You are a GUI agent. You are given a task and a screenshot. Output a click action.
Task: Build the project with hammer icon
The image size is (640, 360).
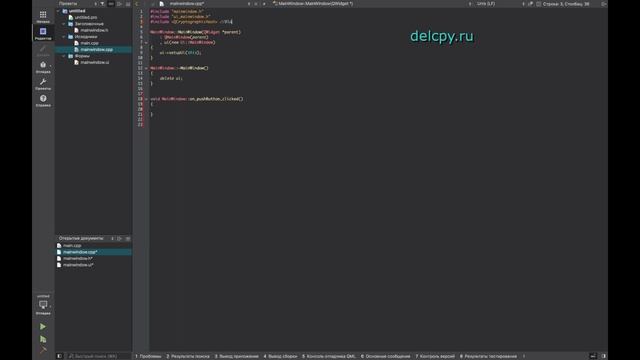43,350
